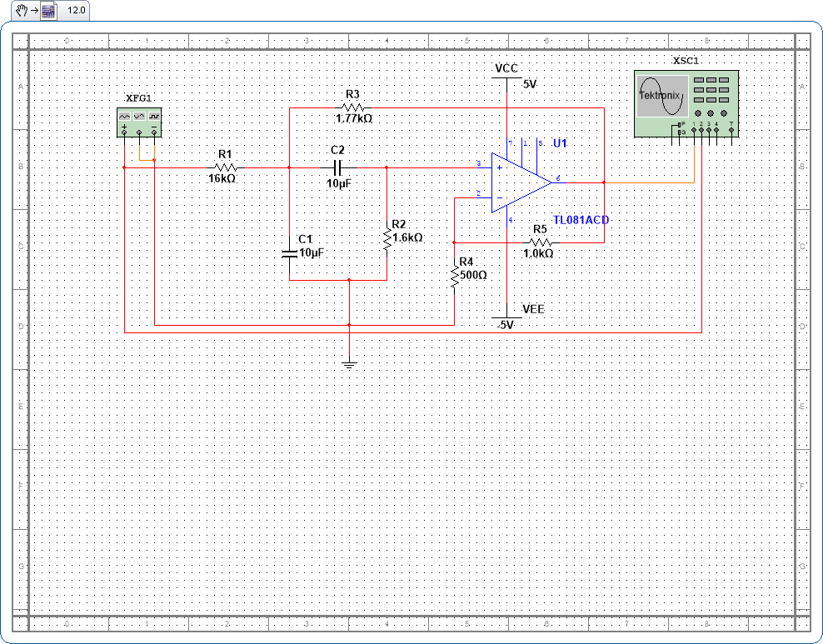
Task: Select sine waveform on the function generator
Action: (x=139, y=116)
